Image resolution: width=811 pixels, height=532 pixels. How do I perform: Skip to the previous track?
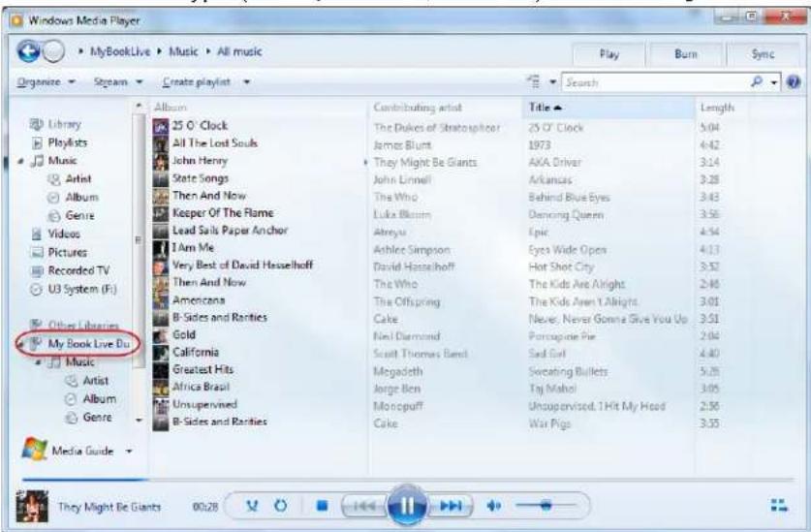[364, 506]
